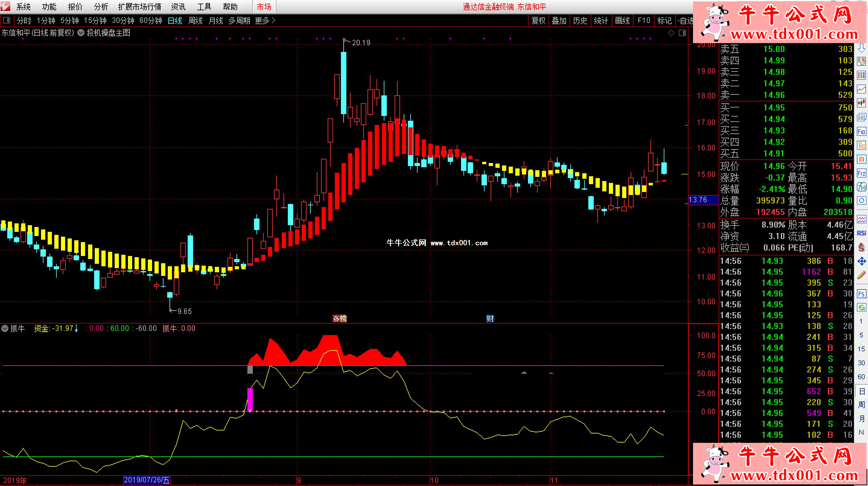
Task: Click the blue down arrow sidebar icon
Action: [861, 48]
